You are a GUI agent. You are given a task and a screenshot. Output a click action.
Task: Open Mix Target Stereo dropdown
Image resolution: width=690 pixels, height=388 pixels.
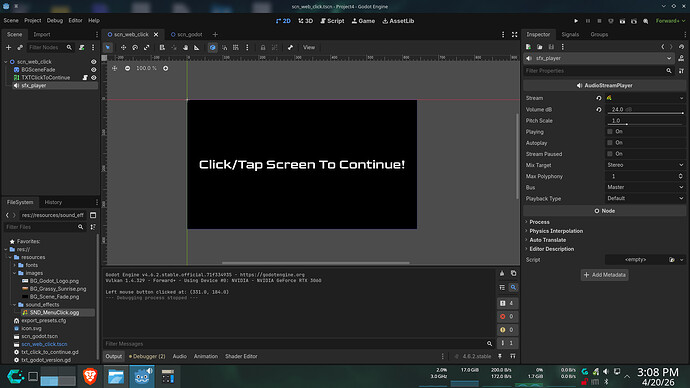[x=645, y=165]
